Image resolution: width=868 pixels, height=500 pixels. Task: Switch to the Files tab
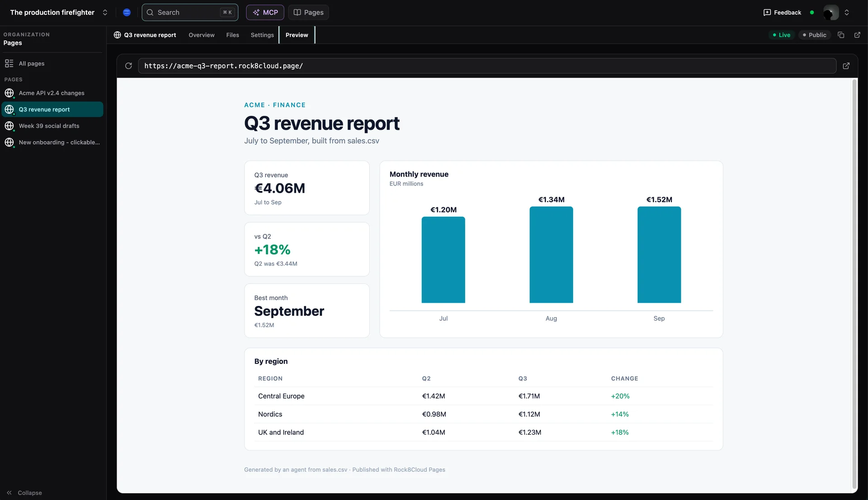232,35
